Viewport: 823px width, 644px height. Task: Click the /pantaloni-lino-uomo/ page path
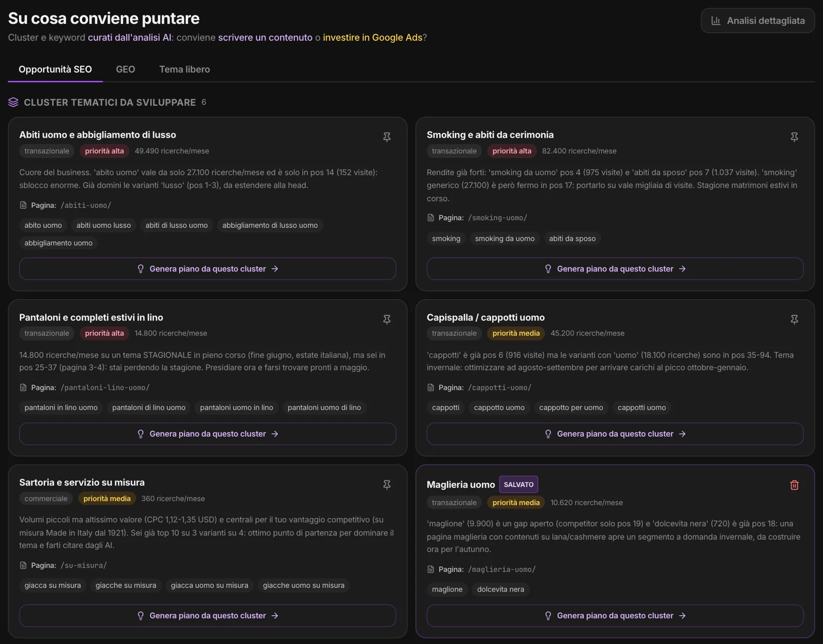(x=105, y=387)
